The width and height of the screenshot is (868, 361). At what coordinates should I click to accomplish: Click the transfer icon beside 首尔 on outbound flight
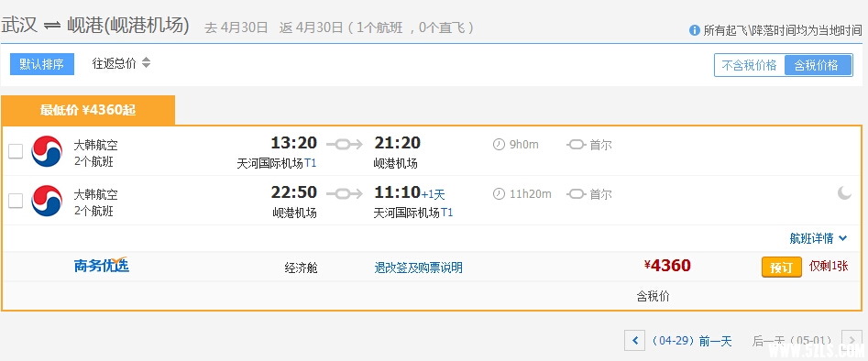click(577, 145)
